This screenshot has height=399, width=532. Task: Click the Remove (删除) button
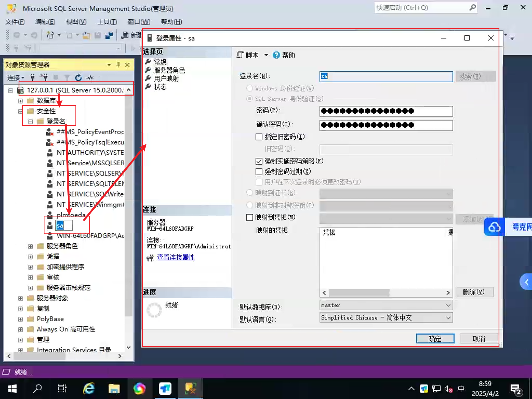click(475, 292)
